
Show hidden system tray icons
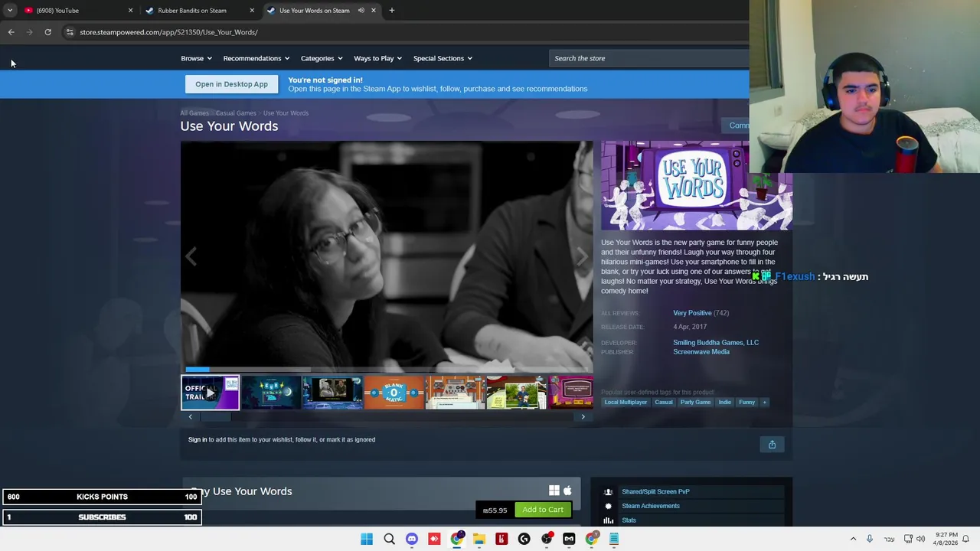tap(853, 540)
